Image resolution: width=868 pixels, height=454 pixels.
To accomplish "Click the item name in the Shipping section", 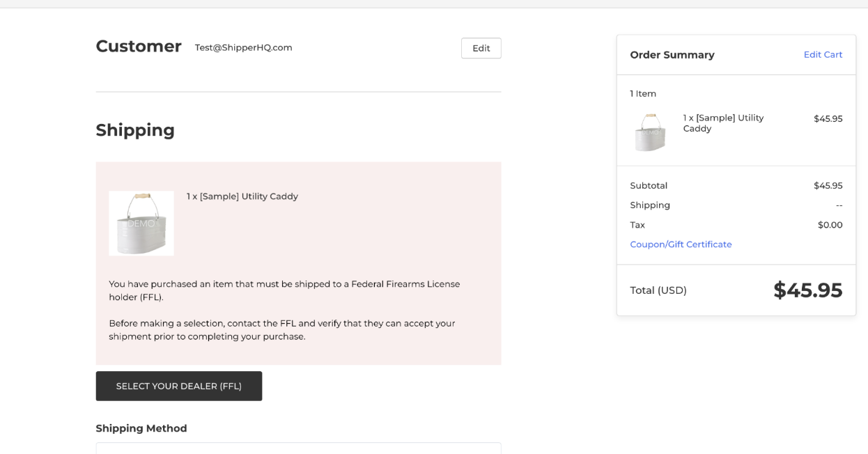I will tap(242, 196).
